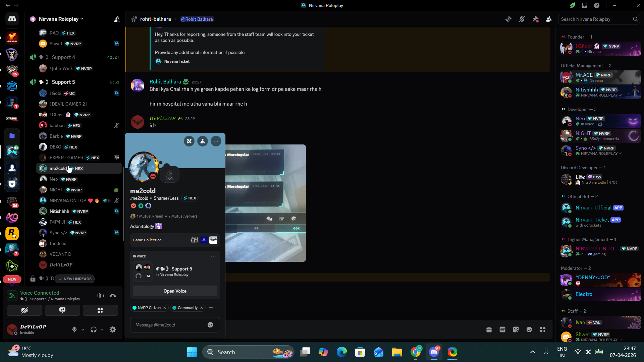Select thedead in the voice list
Image resolution: width=644 pixels, height=362 pixels.
(x=79, y=244)
